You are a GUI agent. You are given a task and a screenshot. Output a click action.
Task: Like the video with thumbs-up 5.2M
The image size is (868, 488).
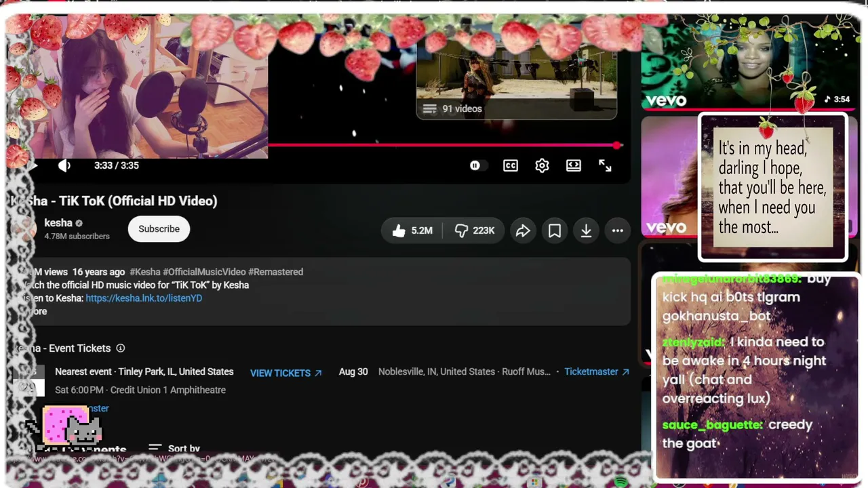[412, 230]
